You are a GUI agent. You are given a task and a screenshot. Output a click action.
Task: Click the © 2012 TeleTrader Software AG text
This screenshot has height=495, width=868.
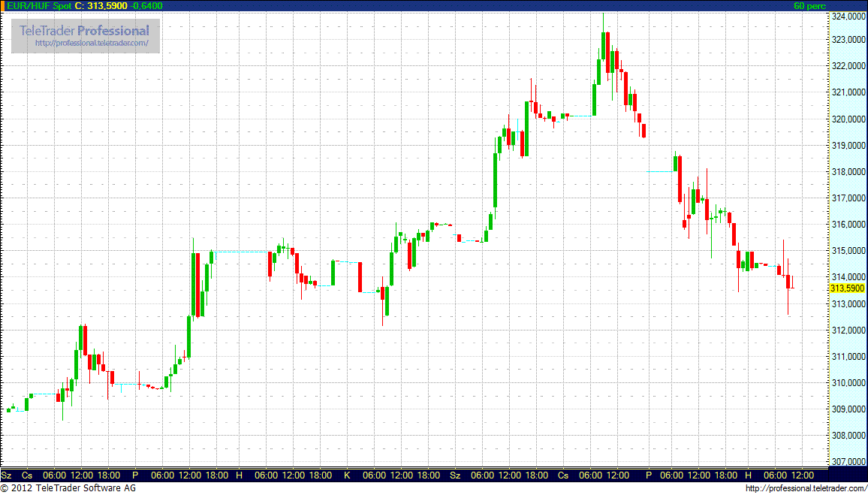point(68,488)
